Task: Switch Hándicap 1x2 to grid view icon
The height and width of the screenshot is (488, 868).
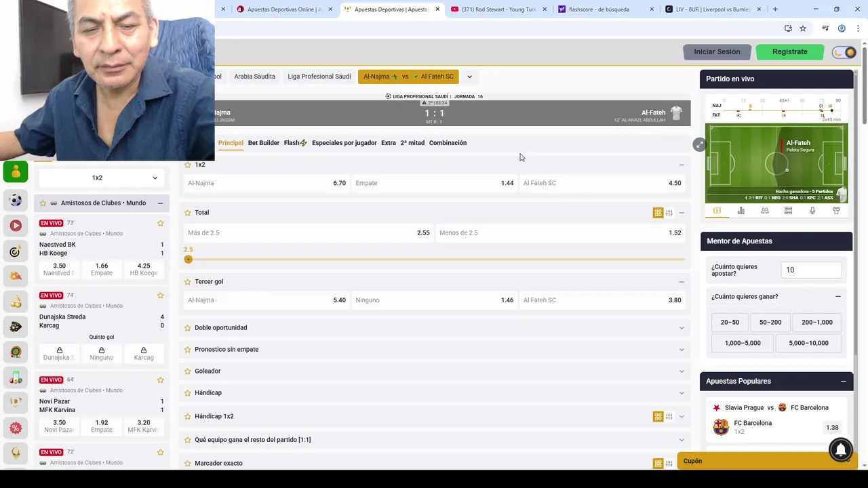Action: tap(658, 417)
